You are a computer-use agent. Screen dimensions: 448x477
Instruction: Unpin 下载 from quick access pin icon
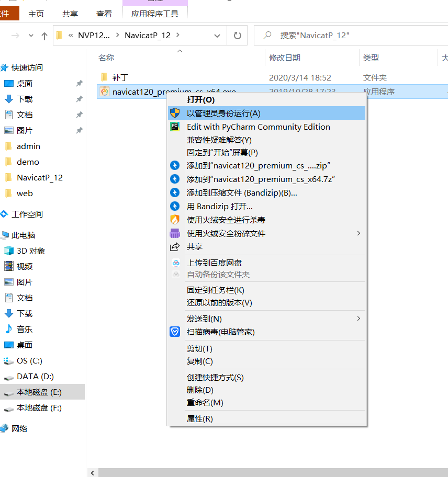[79, 99]
